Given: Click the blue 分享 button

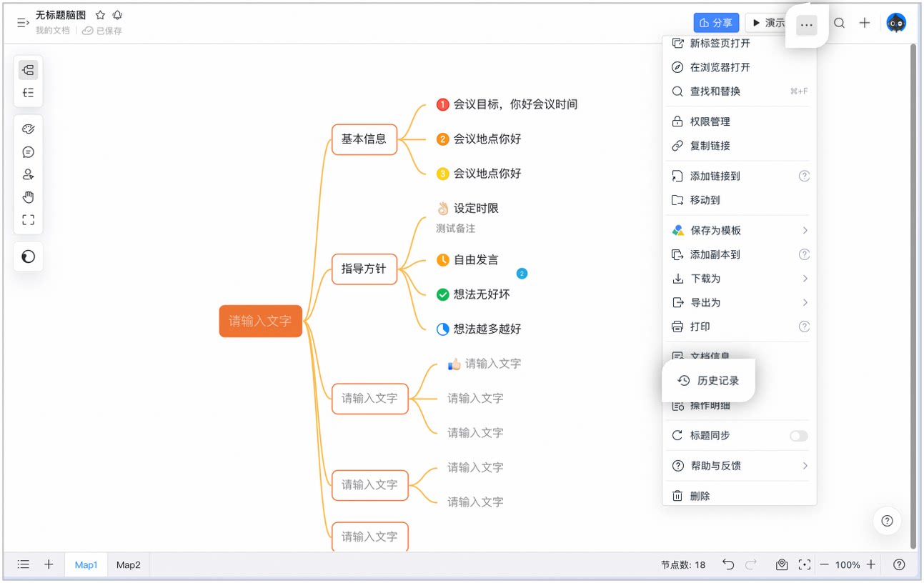Looking at the screenshot, I should [x=716, y=23].
